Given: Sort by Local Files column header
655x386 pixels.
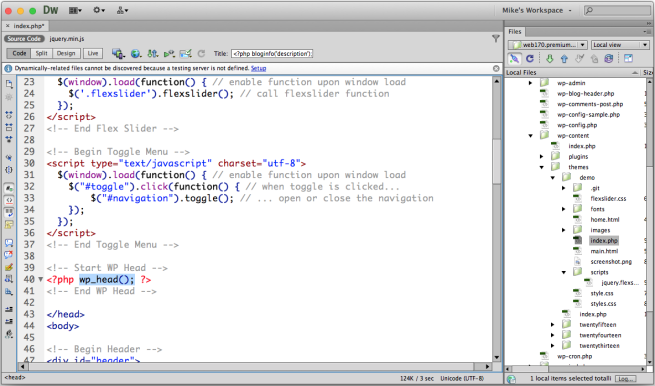Looking at the screenshot, I should click(573, 73).
